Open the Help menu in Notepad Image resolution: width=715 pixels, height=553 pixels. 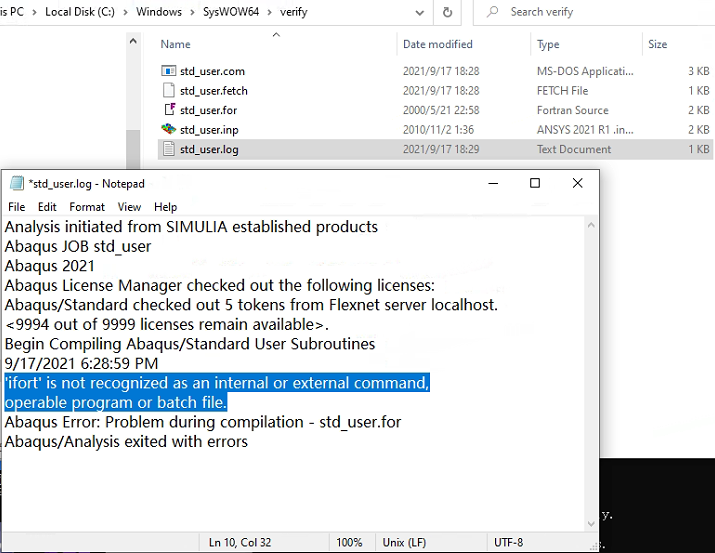[x=165, y=207]
